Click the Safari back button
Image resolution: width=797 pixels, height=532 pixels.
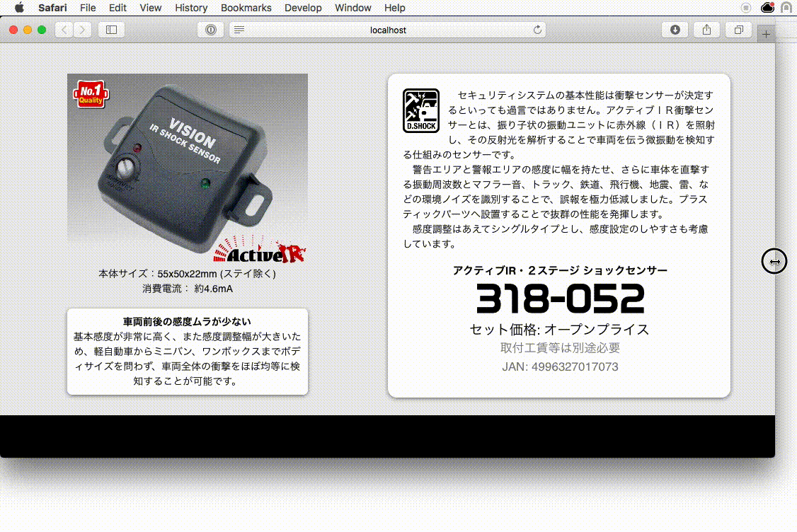(64, 30)
